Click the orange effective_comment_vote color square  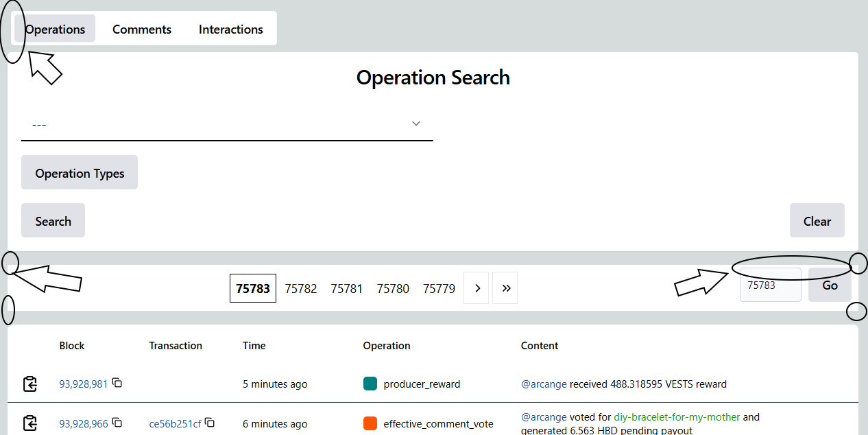(370, 423)
